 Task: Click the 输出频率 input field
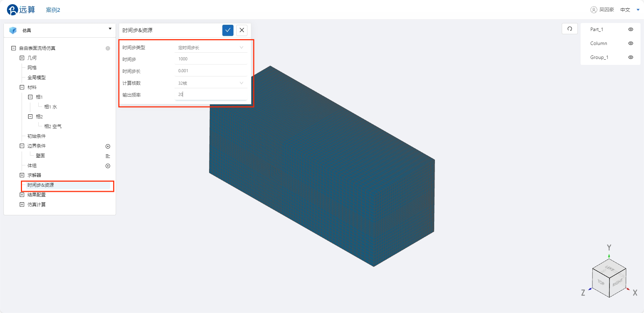pyautogui.click(x=211, y=95)
